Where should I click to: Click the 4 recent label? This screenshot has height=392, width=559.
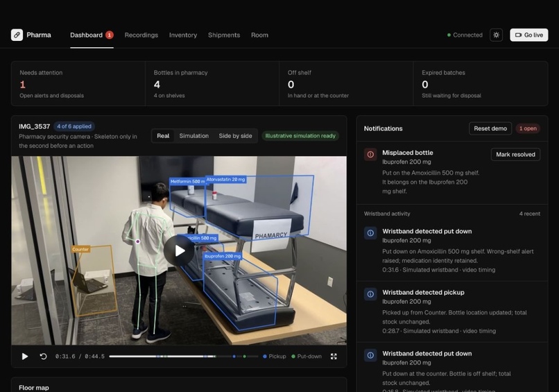pyautogui.click(x=529, y=214)
